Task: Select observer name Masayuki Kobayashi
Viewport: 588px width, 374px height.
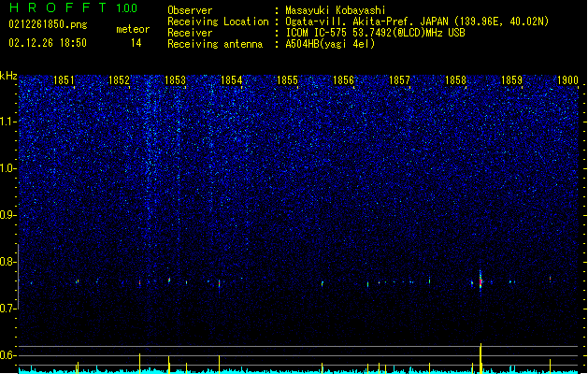Action: click(x=336, y=10)
